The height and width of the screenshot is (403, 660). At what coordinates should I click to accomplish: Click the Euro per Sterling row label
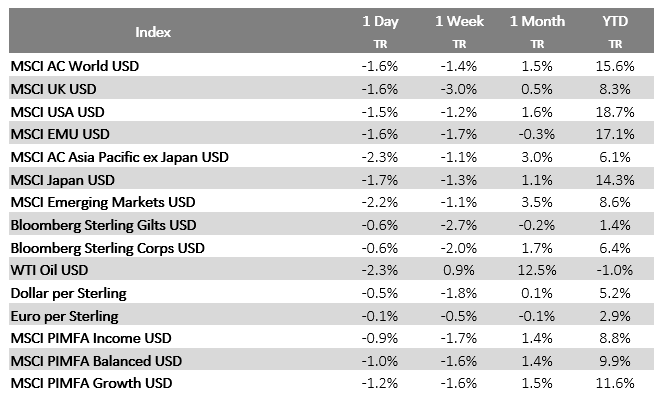click(x=64, y=315)
